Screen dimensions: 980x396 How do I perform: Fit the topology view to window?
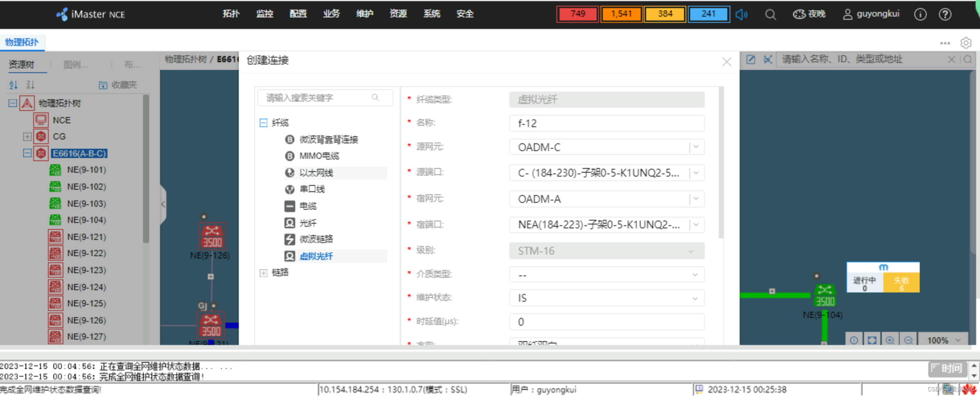click(872, 340)
